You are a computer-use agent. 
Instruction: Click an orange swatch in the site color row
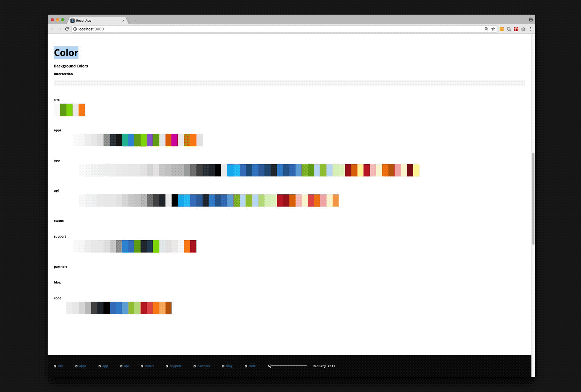[81, 110]
